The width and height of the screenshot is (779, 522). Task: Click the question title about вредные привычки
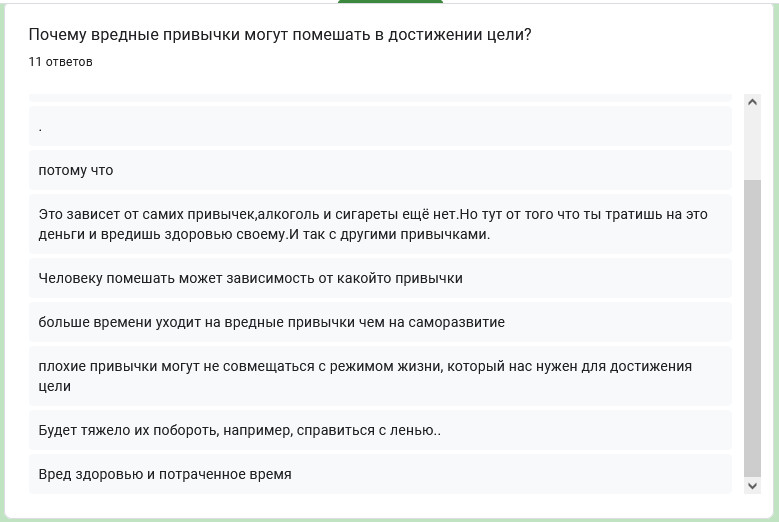coord(280,35)
